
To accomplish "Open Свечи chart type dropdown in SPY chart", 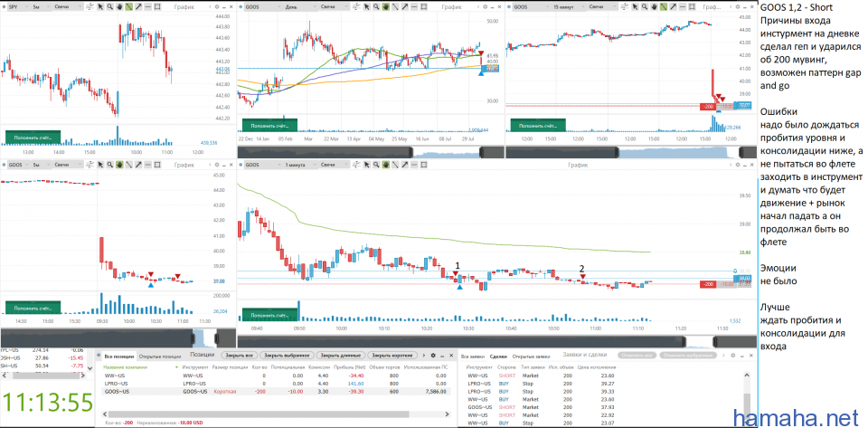I will (68, 6).
